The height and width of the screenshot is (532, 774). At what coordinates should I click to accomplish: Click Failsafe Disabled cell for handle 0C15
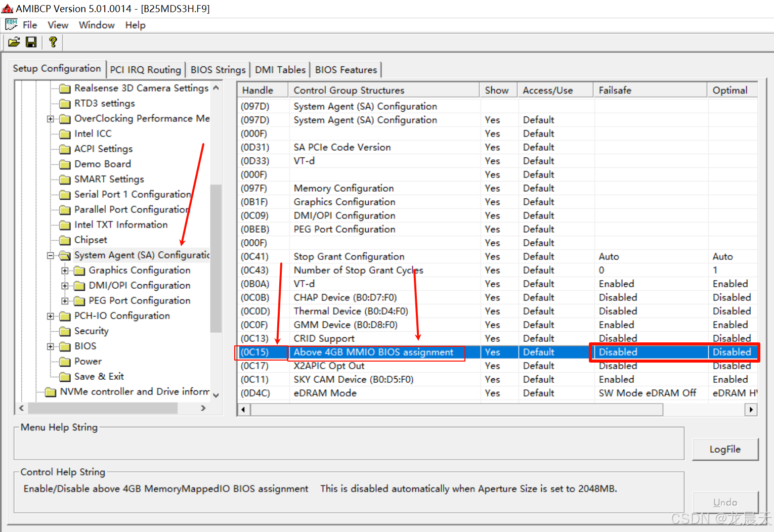[650, 352]
